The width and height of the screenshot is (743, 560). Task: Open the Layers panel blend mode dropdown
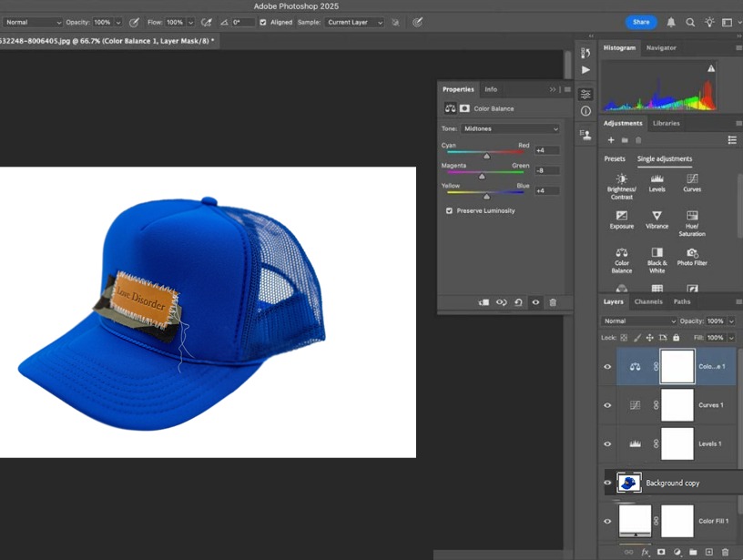tap(640, 321)
